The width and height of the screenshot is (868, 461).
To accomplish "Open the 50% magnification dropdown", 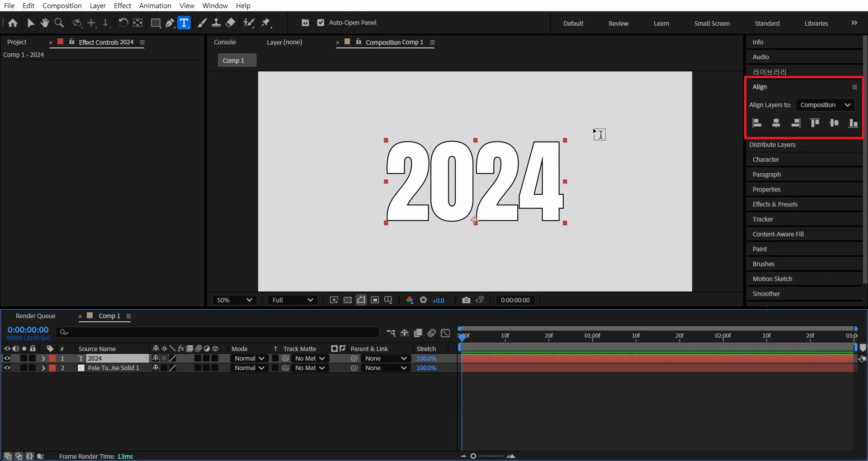I will pos(234,300).
